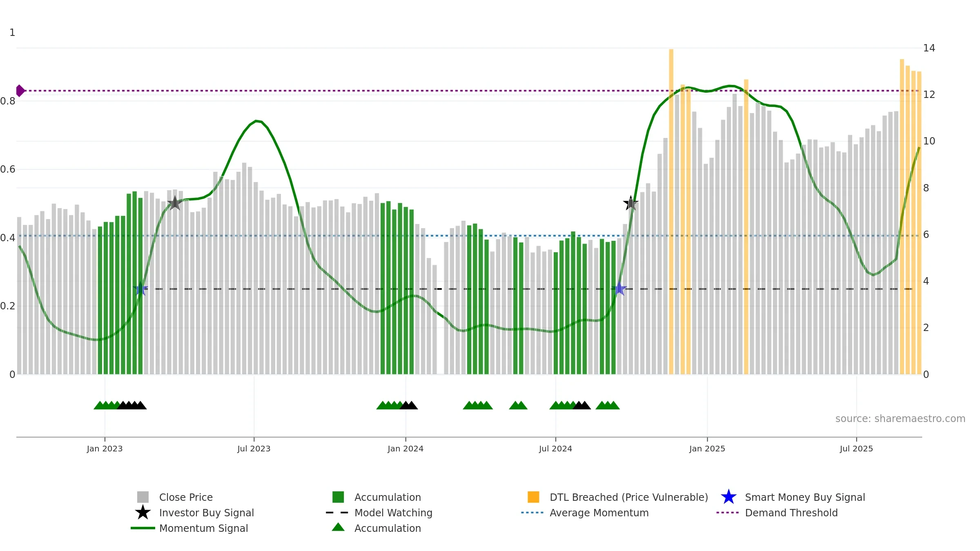Screen dimensions: 980x551
Task: Toggle the Close Price legend entry
Action: 175,497
